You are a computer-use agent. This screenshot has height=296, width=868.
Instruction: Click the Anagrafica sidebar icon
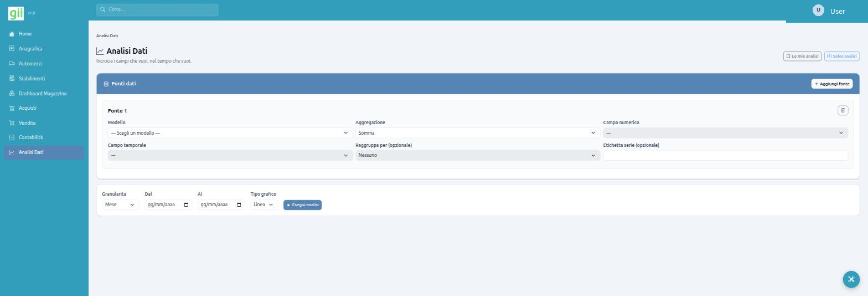pos(12,49)
